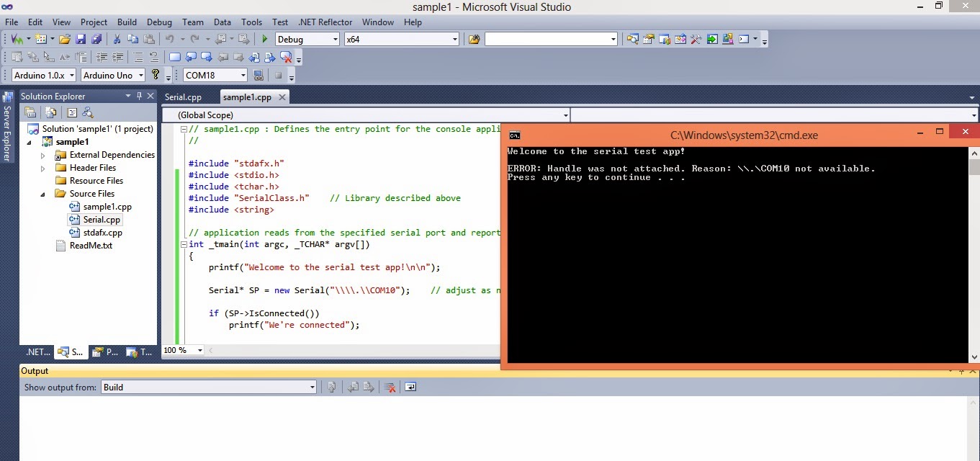Open the Show output from Build dropdown
980x461 pixels.
click(x=312, y=388)
